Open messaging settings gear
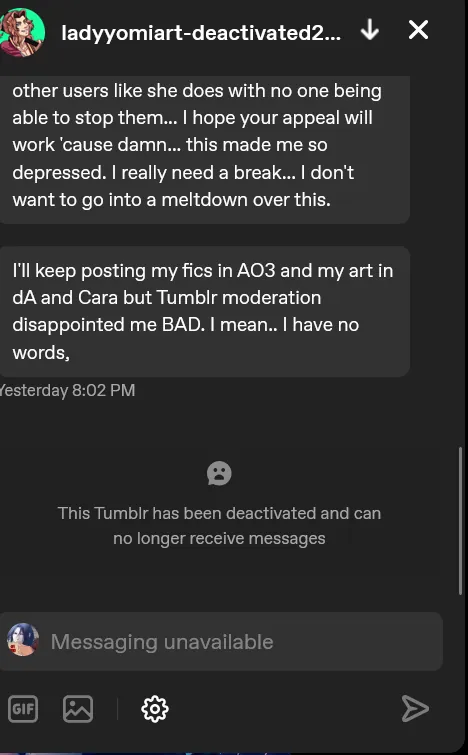The image size is (468, 755). tap(155, 709)
